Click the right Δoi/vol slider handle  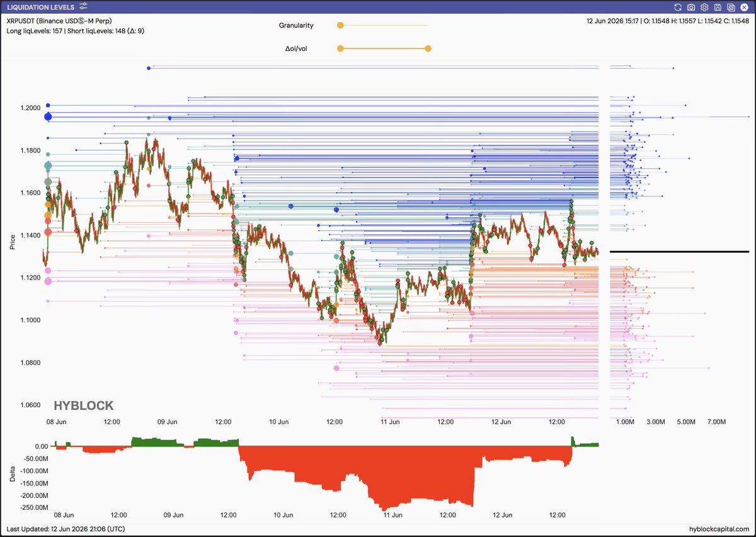tap(428, 48)
